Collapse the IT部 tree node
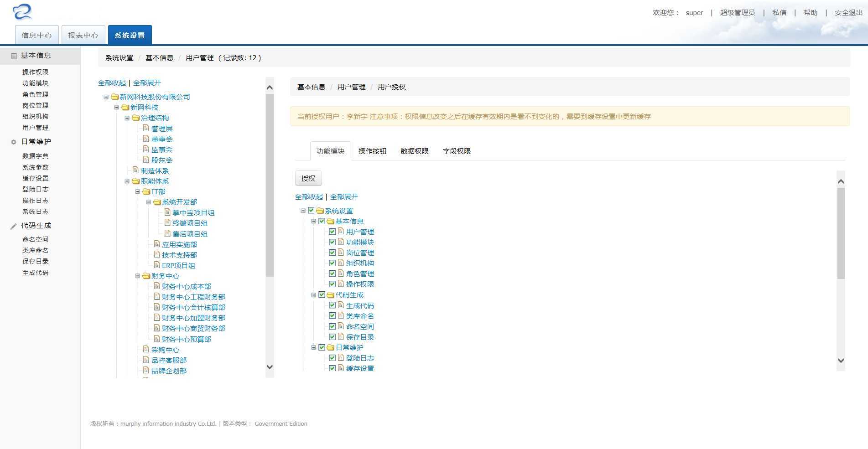 click(x=137, y=191)
